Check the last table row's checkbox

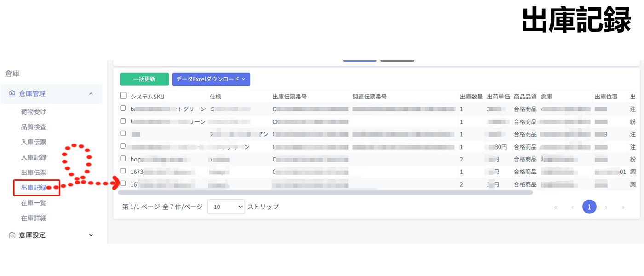tap(123, 184)
